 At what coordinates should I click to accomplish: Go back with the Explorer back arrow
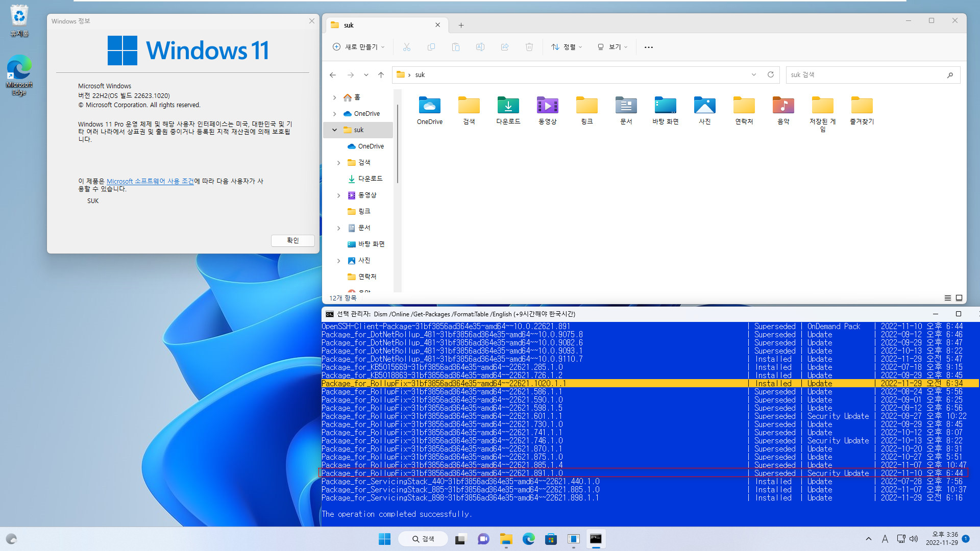pyautogui.click(x=333, y=75)
